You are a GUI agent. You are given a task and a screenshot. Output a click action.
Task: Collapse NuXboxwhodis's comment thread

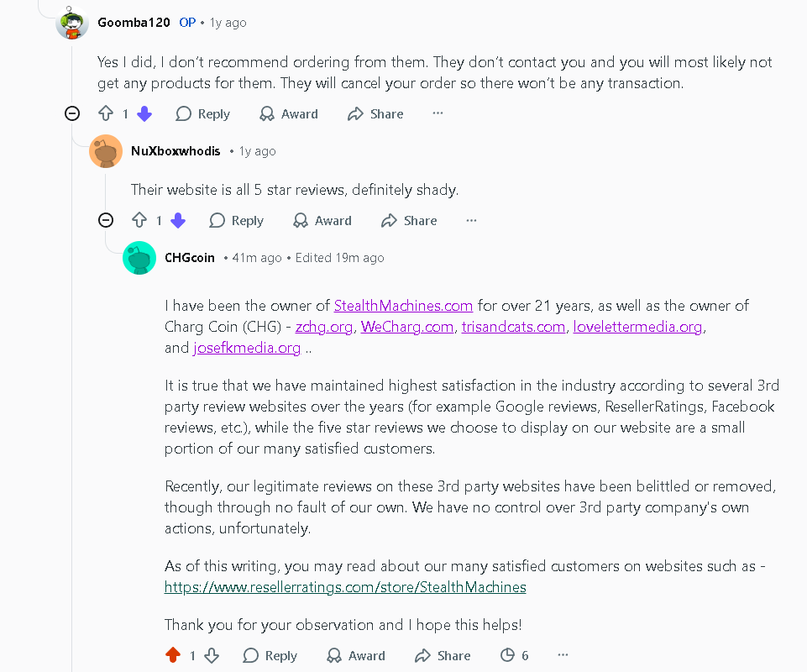click(106, 221)
